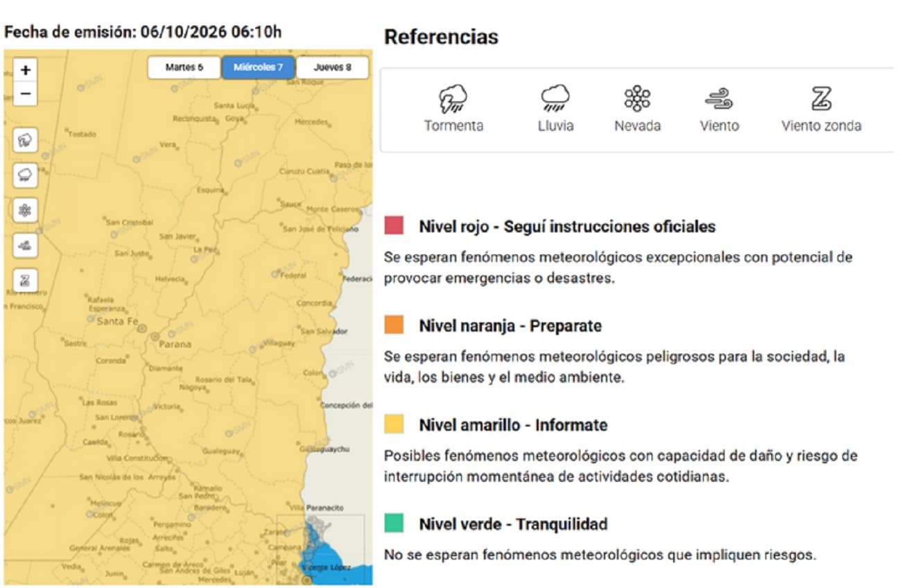Click the orange alert level swatch
The width and height of the screenshot is (902, 588).
pyautogui.click(x=394, y=325)
